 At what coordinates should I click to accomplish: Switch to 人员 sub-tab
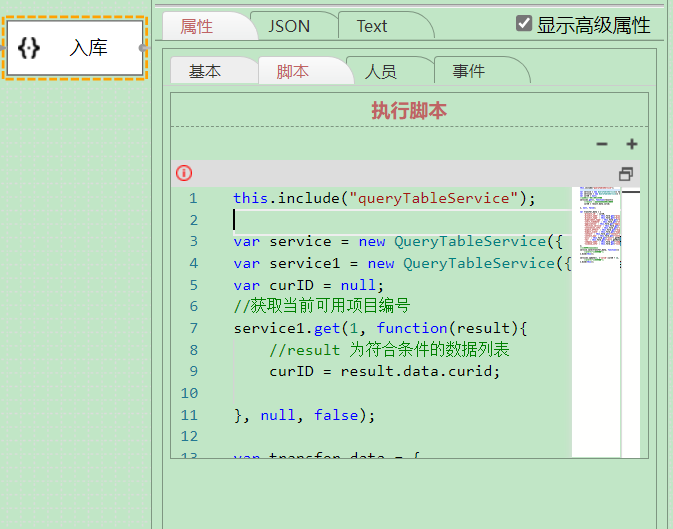(x=381, y=71)
